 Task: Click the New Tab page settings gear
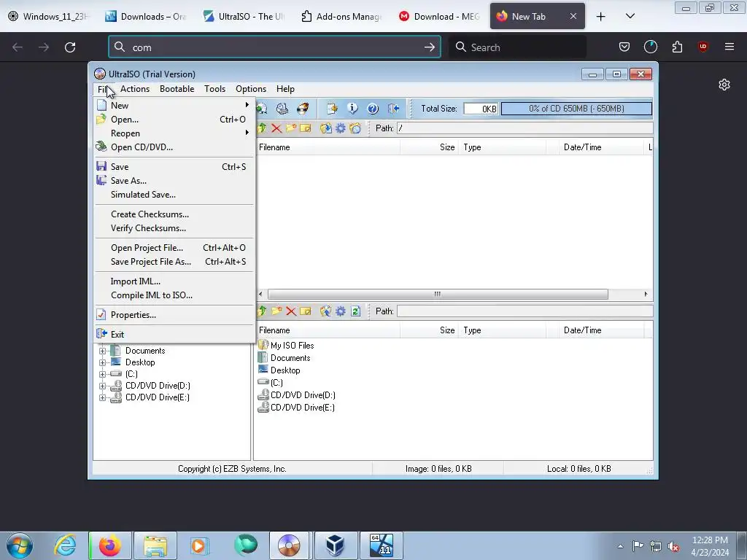724,85
